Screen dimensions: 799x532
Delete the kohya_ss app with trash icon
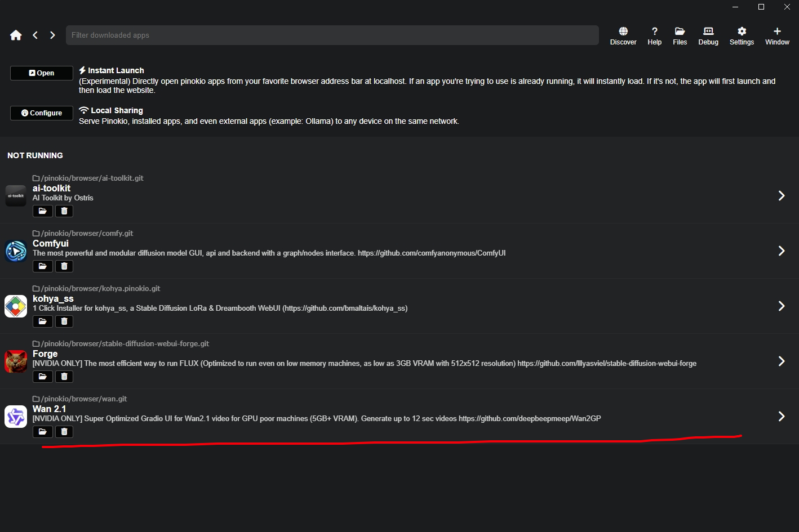pyautogui.click(x=64, y=321)
